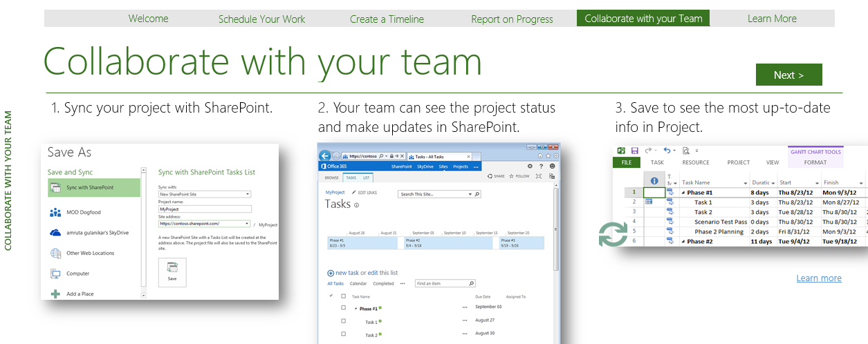Click the green circular sync arrows icon
Viewport: 868px width, 344px height.
coord(613,234)
